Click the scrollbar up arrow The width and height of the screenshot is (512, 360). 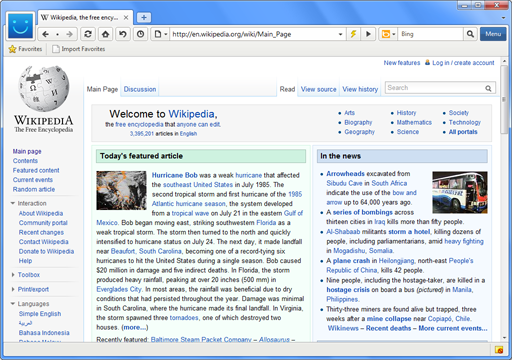click(504, 61)
